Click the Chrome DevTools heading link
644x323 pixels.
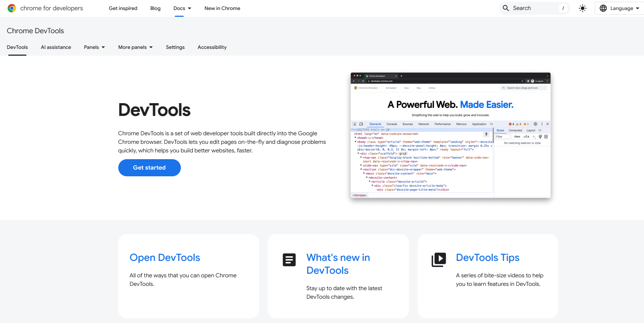(x=35, y=31)
